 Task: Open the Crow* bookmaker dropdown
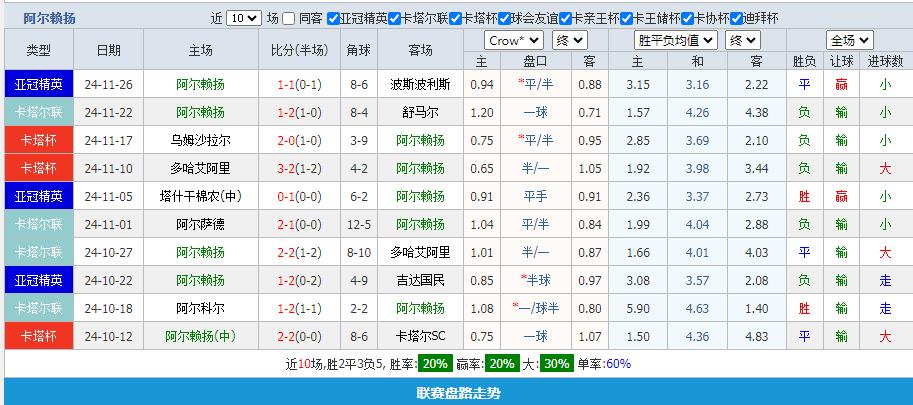point(513,40)
